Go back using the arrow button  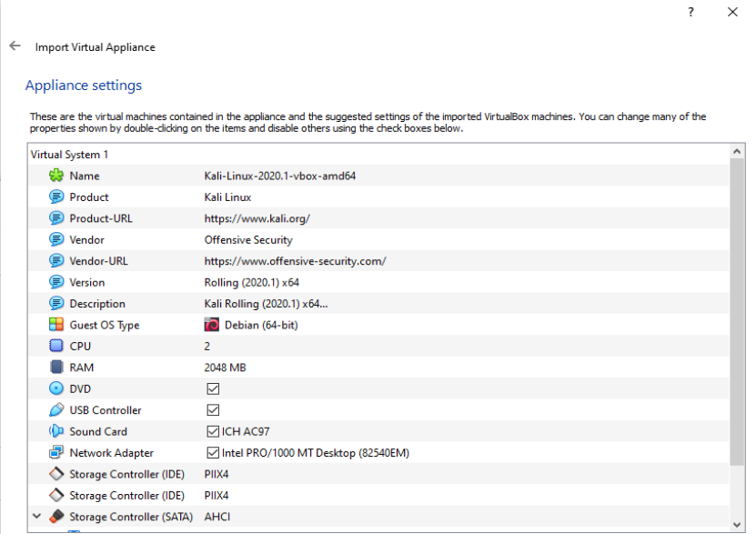(15, 46)
